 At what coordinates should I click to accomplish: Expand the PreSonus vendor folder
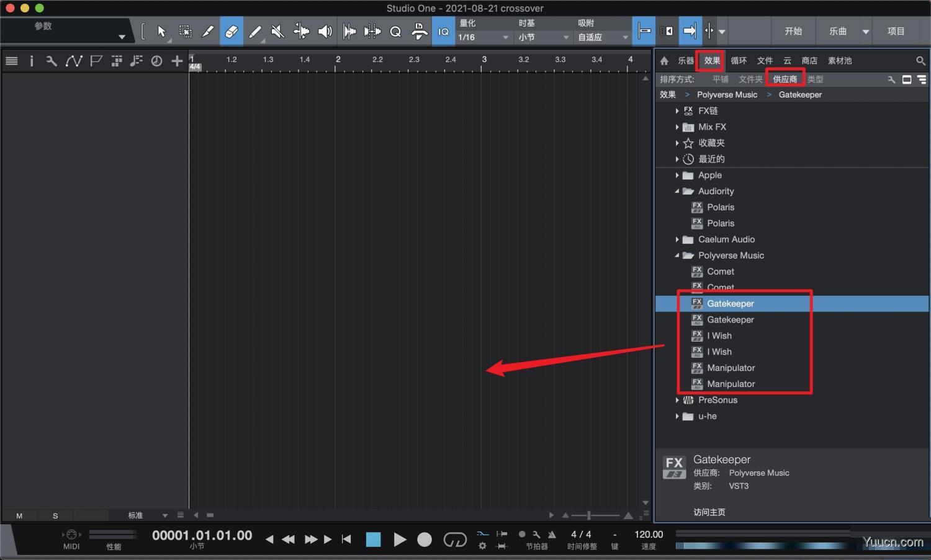click(677, 400)
